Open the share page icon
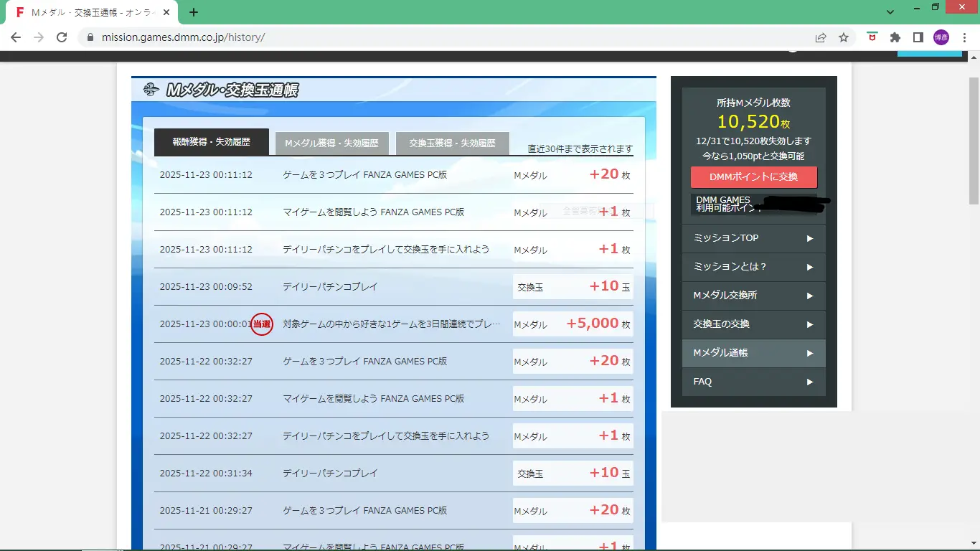Image resolution: width=980 pixels, height=551 pixels. pos(821,37)
